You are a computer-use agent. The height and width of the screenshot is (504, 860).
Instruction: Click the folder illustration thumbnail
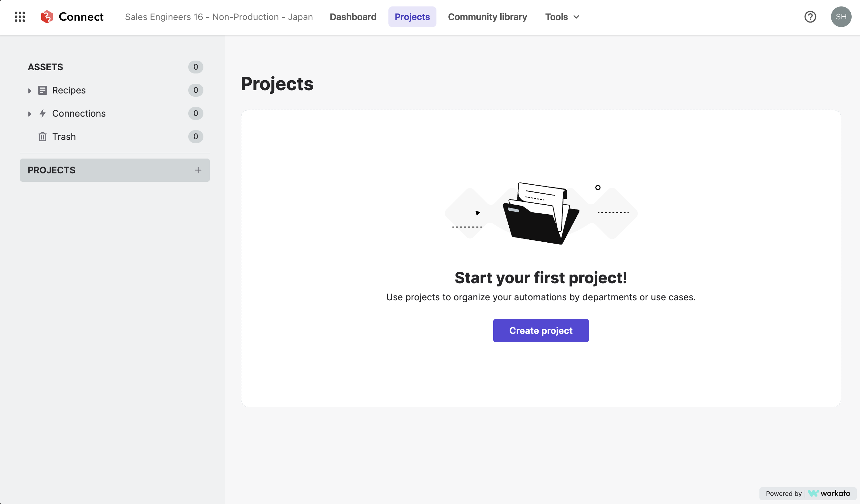[541, 214]
